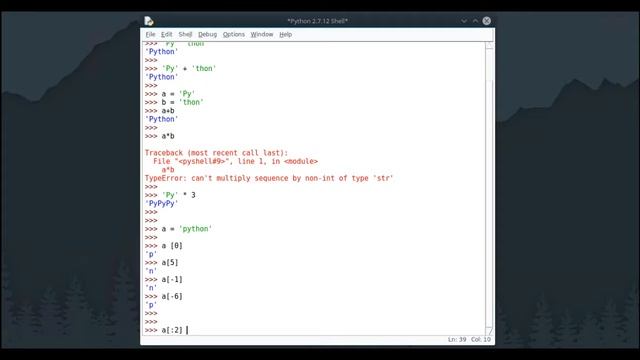Click the a[-6] command line
This screenshot has width=640, height=360.
tap(163, 296)
